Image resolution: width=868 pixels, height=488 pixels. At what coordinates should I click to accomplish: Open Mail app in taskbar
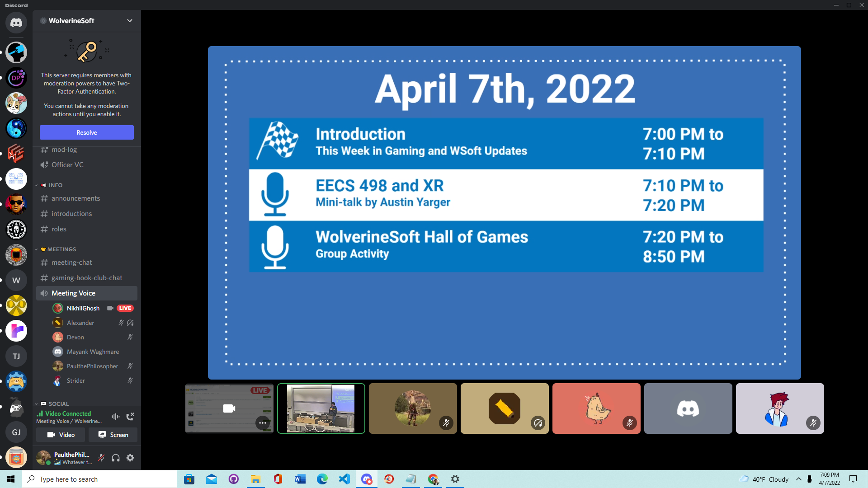coord(211,479)
